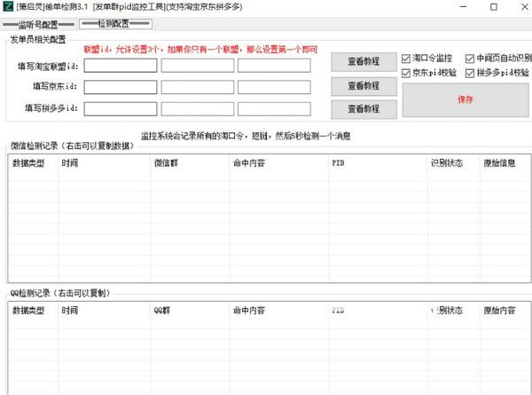
Task: Click the 微信检测记录 group label
Action: tap(73, 146)
